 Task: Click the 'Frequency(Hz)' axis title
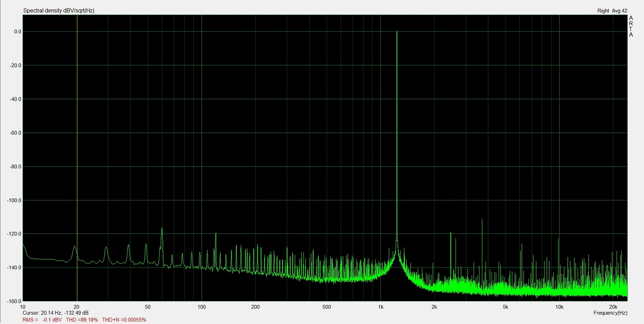click(x=610, y=313)
